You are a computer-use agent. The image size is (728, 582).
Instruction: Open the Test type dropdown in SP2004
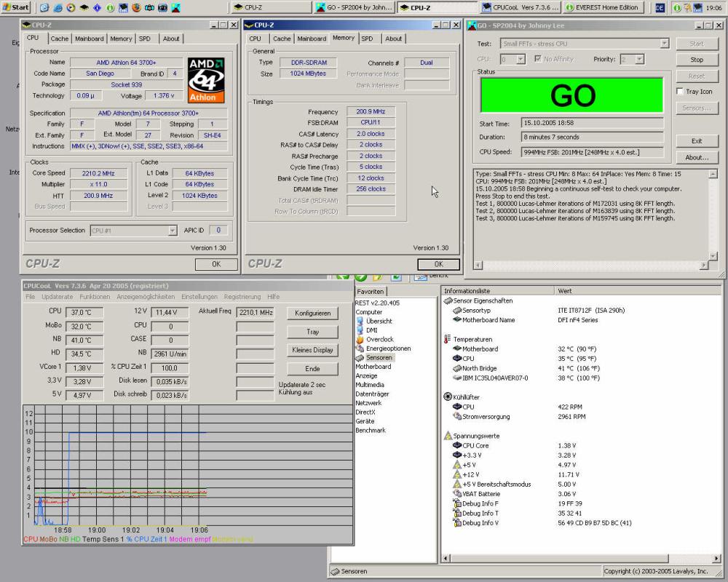585,44
